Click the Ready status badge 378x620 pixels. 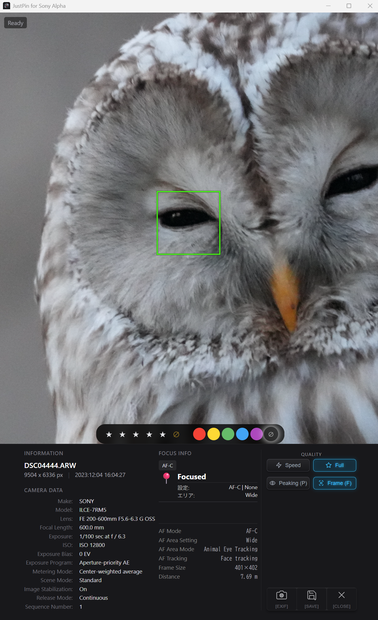coord(15,23)
